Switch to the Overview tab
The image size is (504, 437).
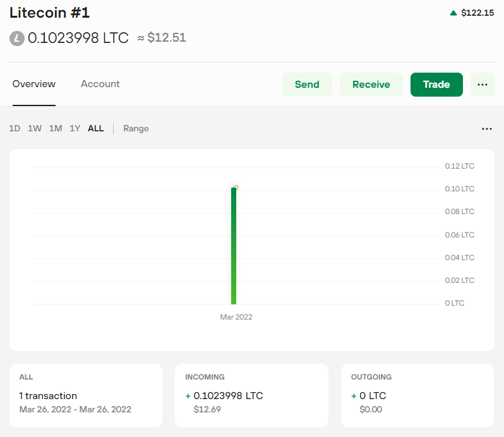[34, 84]
